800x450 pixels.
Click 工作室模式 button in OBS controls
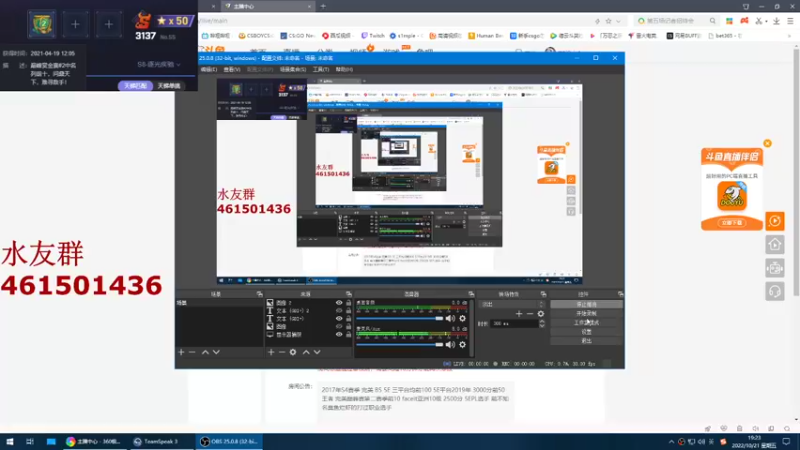point(586,322)
